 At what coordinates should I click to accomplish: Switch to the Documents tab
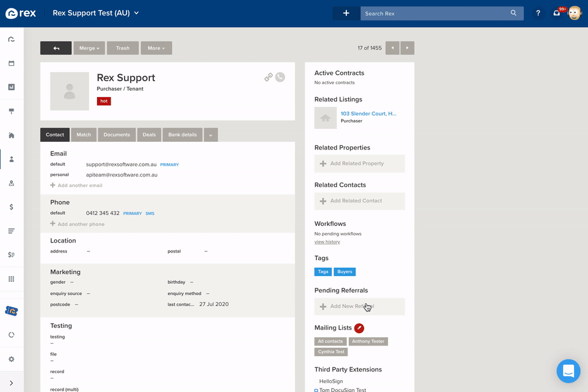116,135
